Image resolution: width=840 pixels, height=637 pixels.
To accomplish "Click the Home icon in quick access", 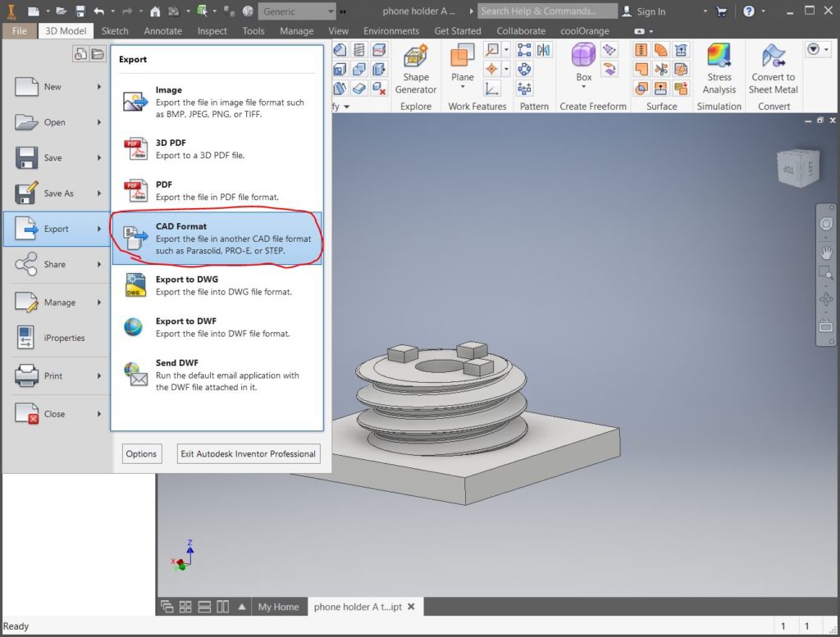I will point(155,11).
